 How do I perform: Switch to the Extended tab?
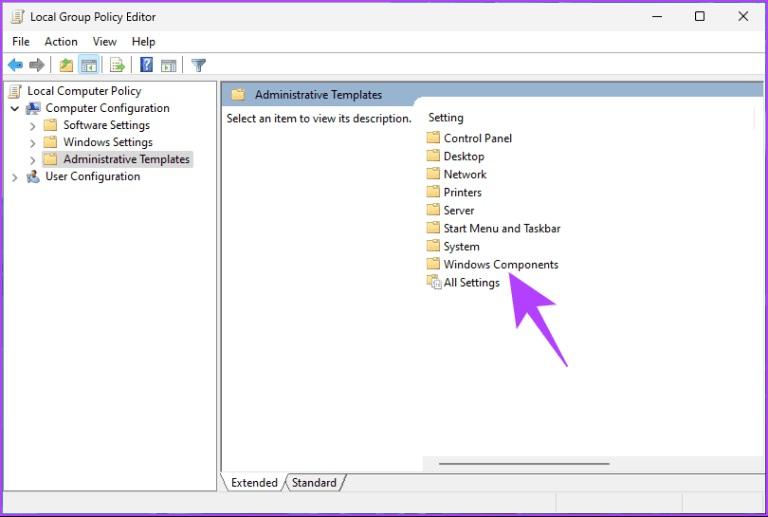tap(254, 483)
